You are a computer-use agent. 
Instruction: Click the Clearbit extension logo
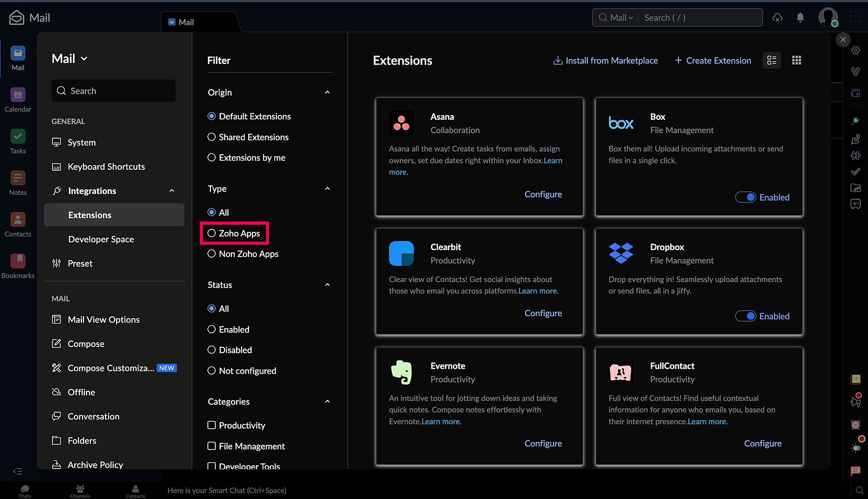click(x=401, y=253)
